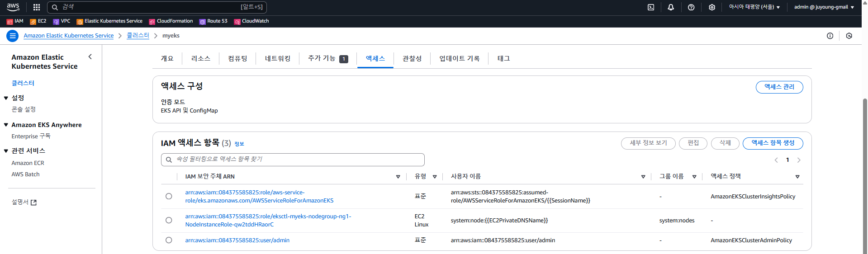
Task: Open the preferences icon beside the info icon
Action: (849, 36)
